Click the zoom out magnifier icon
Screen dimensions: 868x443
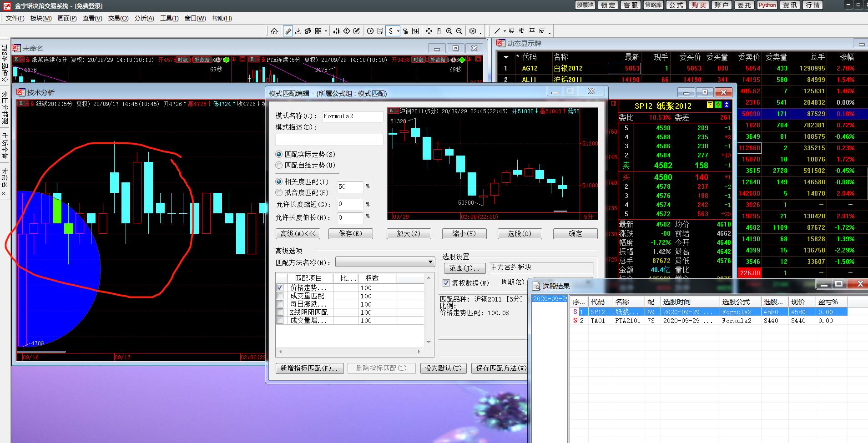pos(459,31)
